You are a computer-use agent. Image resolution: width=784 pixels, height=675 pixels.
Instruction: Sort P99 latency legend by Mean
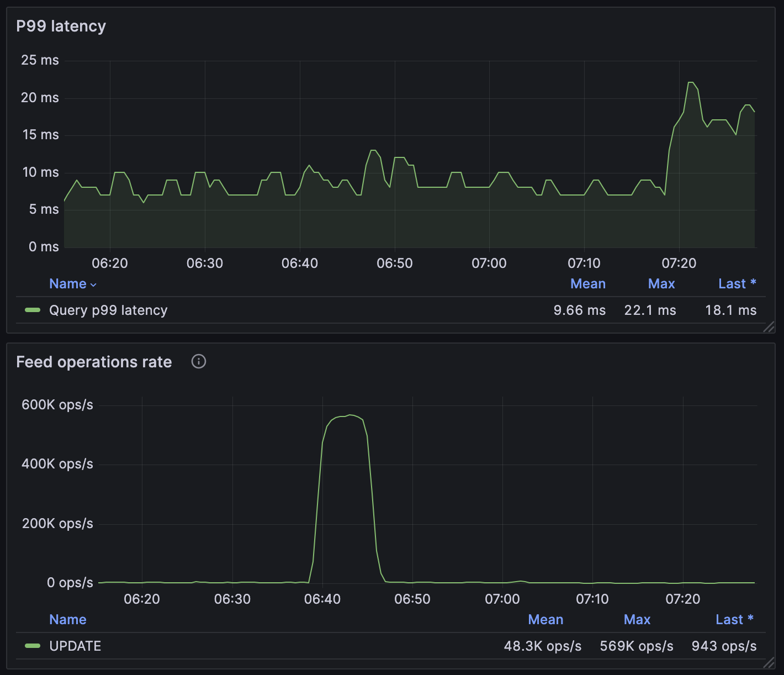pyautogui.click(x=587, y=283)
